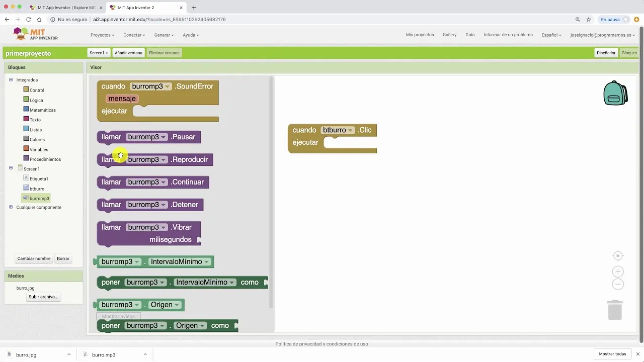The image size is (644, 362).
Task: Open a new browser tab with plus
Action: coord(194,8)
